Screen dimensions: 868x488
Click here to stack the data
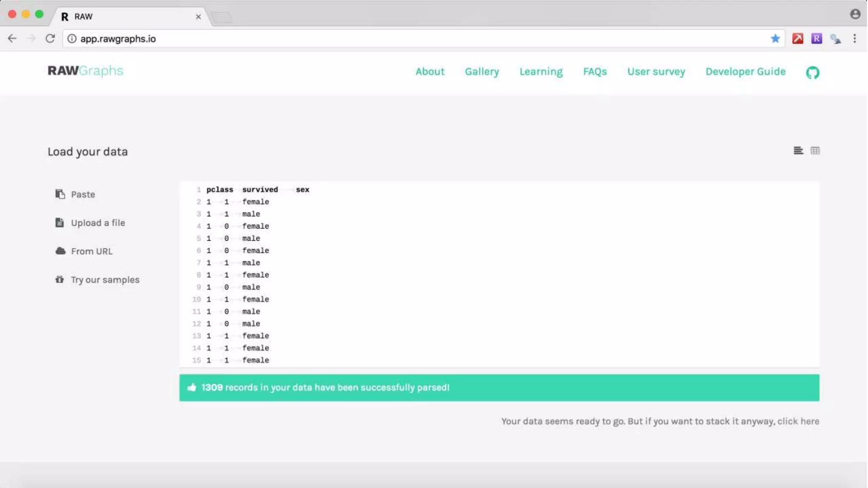[x=798, y=421]
